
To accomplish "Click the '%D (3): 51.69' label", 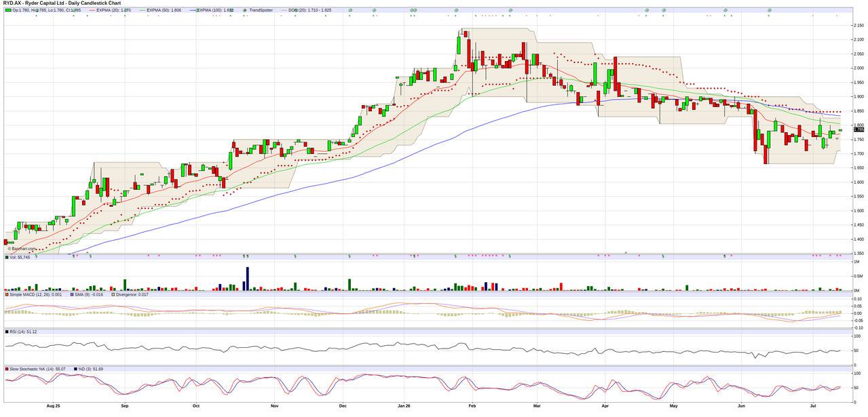I will pos(90,369).
